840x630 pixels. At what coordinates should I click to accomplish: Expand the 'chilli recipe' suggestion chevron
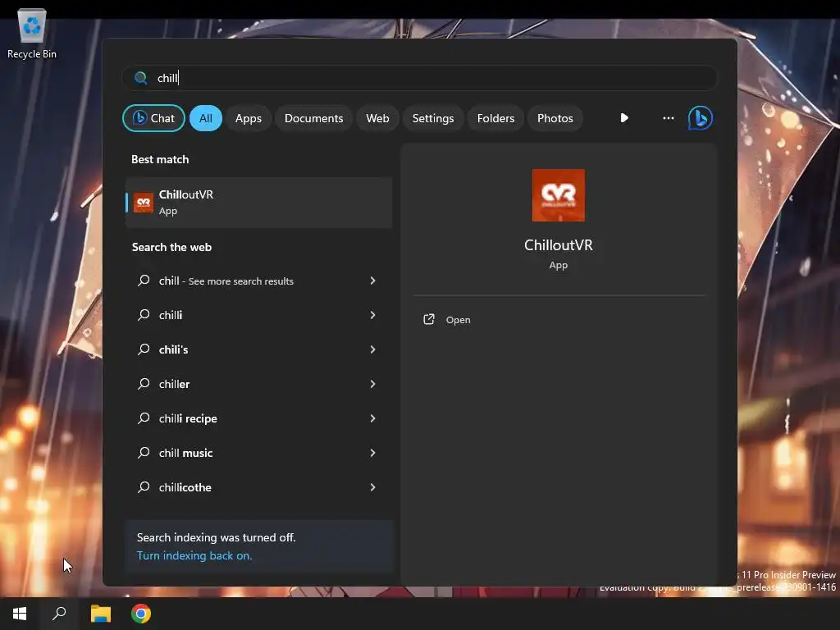pyautogui.click(x=373, y=418)
